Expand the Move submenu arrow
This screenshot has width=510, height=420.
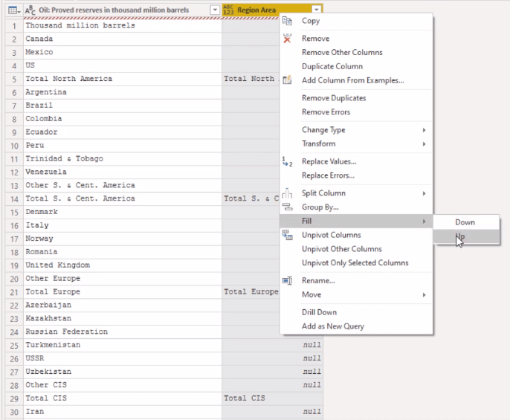point(424,295)
